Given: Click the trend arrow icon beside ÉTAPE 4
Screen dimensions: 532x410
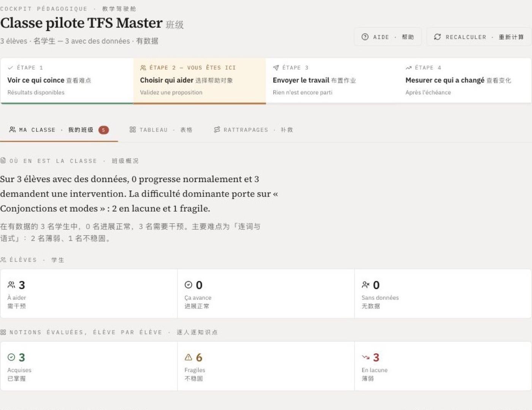Looking at the screenshot, I should [408, 68].
